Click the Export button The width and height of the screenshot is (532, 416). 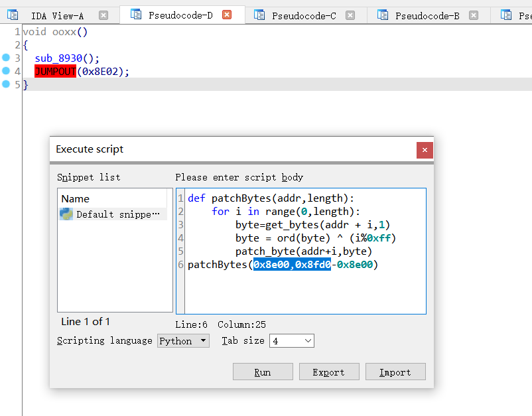[329, 372]
